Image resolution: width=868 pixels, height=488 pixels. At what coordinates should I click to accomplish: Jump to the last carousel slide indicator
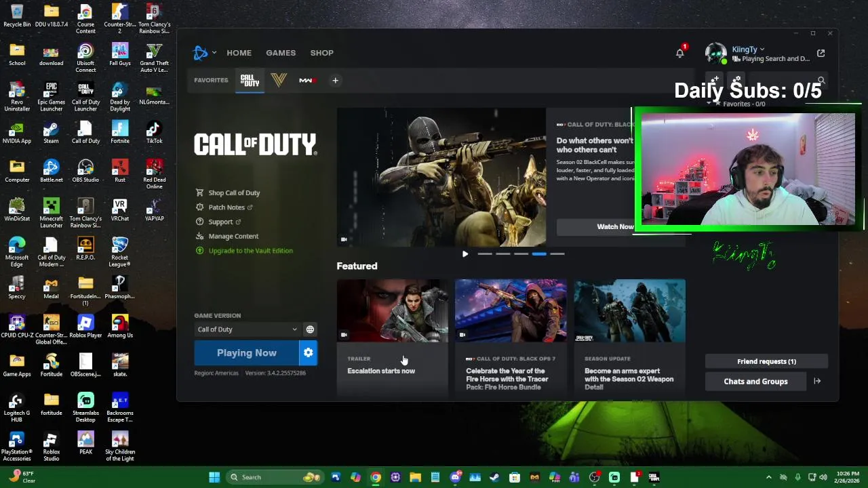click(557, 254)
